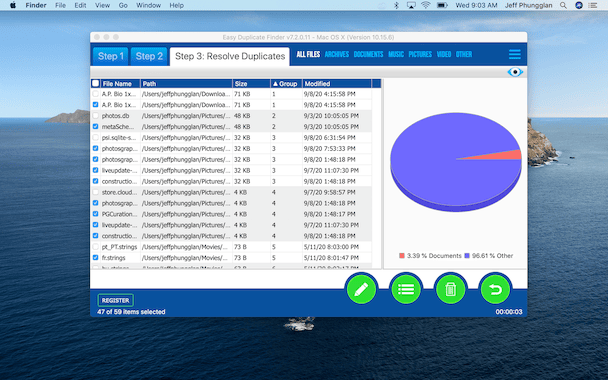The width and height of the screenshot is (608, 380).
Task: Filter by the PICTURES category tab
Action: click(x=420, y=54)
